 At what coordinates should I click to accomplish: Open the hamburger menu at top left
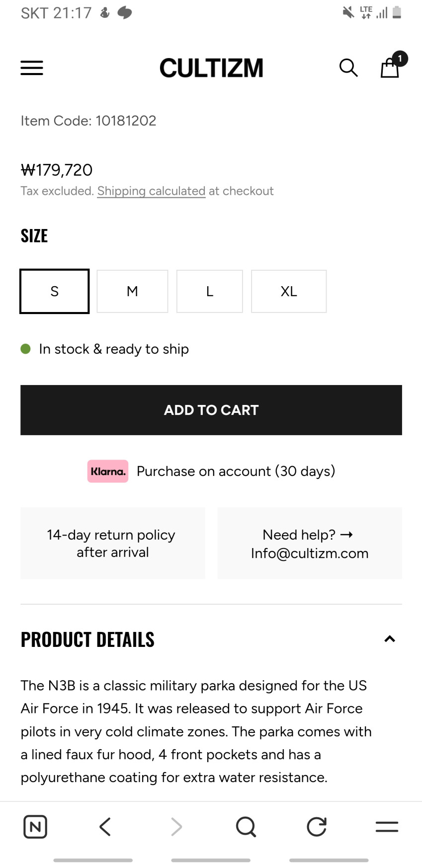point(32,68)
